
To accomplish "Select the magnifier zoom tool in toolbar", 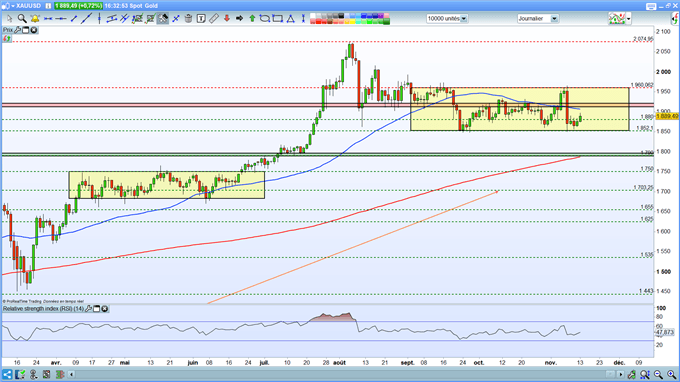I will click(22, 18).
